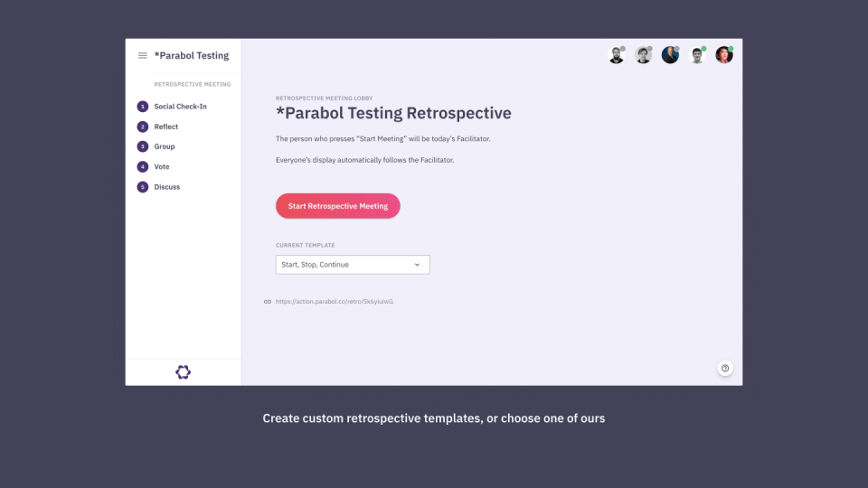Click the first team member avatar
The image size is (868, 488).
[x=616, y=55]
